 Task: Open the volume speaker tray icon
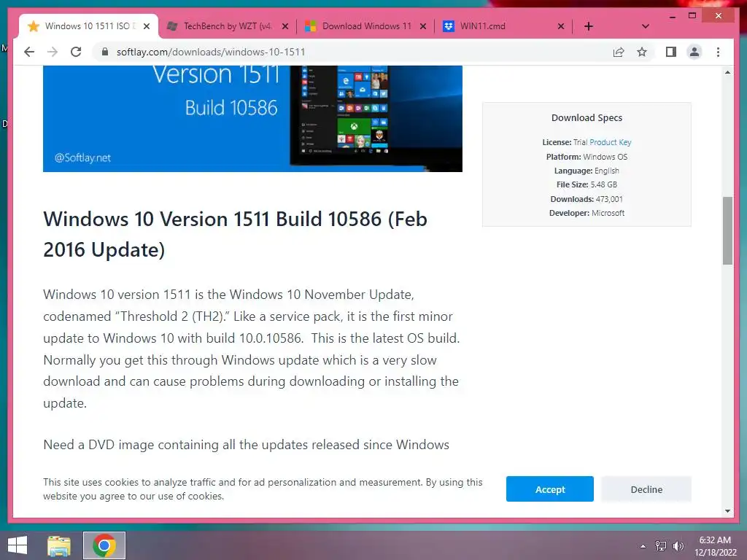pos(678,545)
